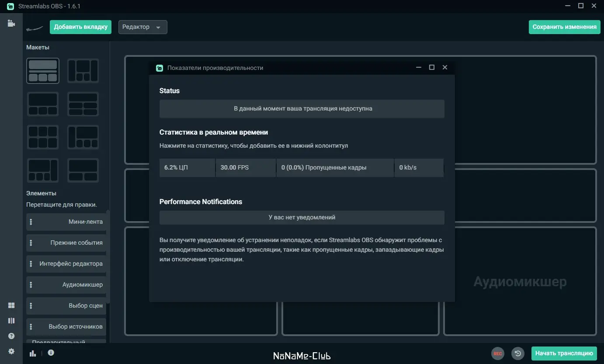The width and height of the screenshot is (604, 364).
Task: Click the 'Перетащите для правки.' hint
Action: [x=62, y=205]
